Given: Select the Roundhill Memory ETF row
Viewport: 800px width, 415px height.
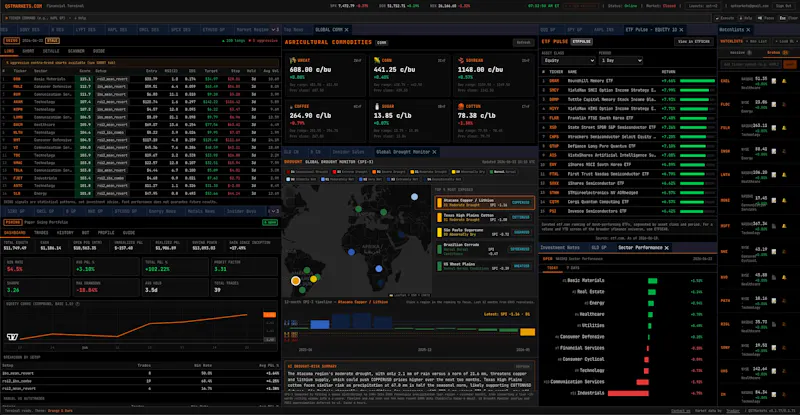Looking at the screenshot, I should click(628, 81).
